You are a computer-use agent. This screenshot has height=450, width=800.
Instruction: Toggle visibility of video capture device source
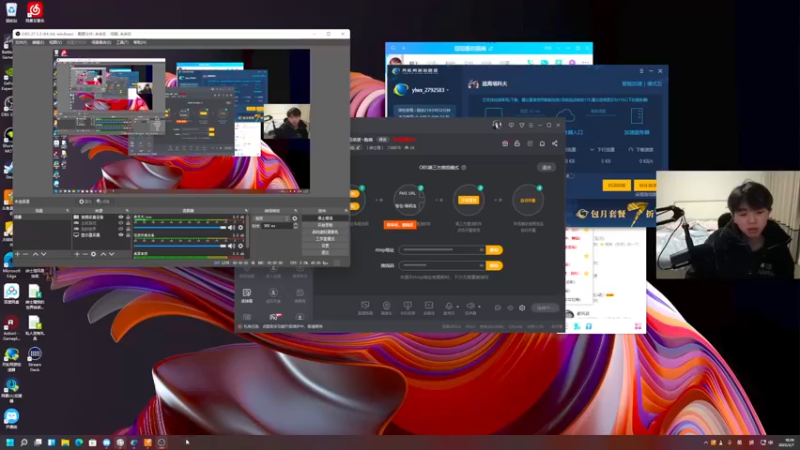[x=121, y=217]
